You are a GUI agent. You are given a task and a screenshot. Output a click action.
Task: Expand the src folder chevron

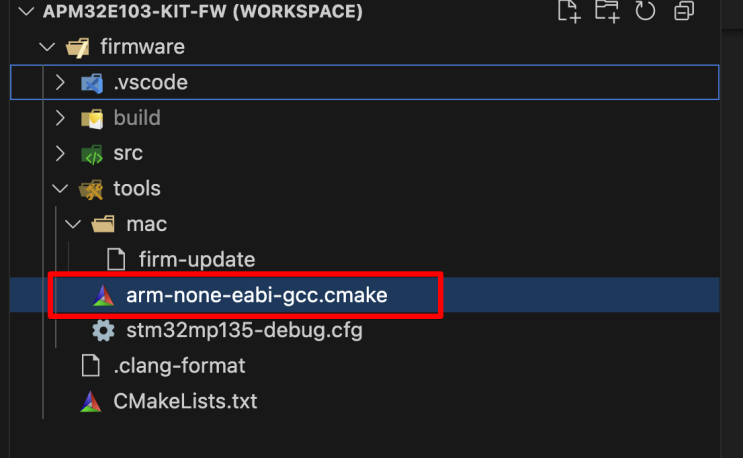coord(61,153)
